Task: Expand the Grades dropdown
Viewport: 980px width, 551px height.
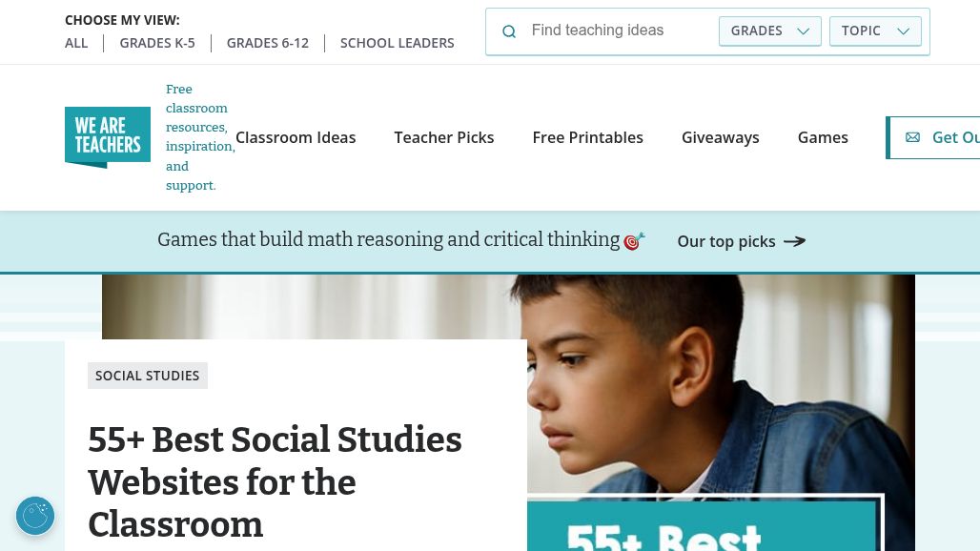Action: click(769, 31)
